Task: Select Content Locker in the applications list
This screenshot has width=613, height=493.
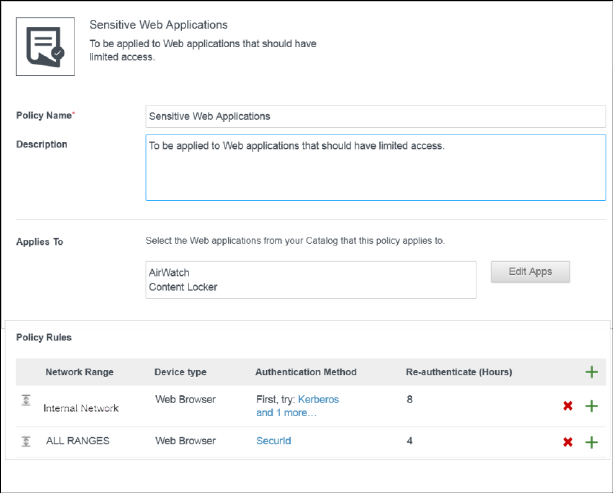Action: (x=183, y=287)
